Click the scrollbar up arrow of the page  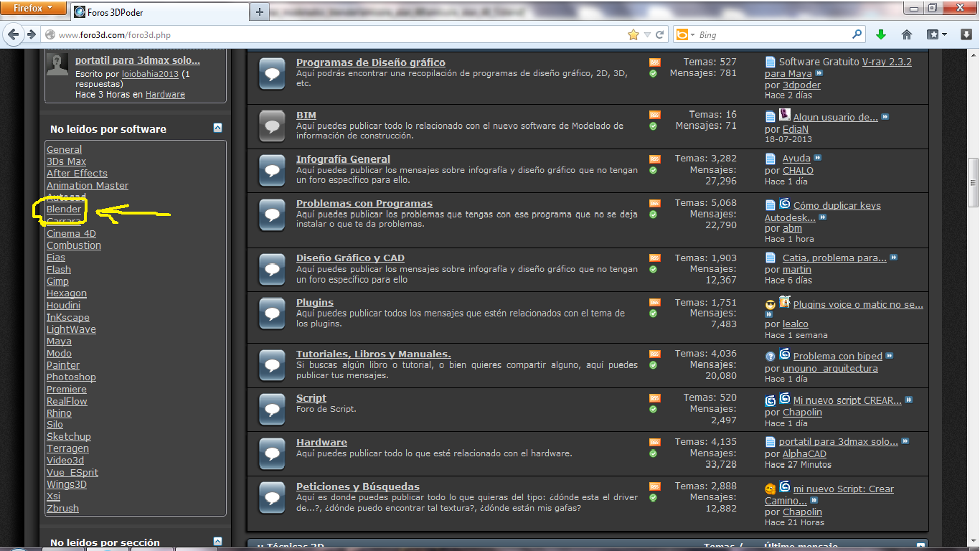(974, 57)
